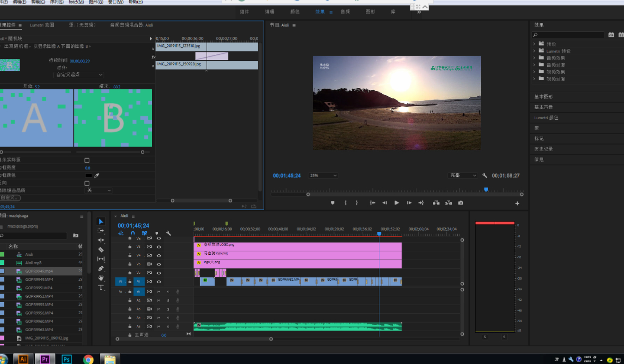The height and width of the screenshot is (364, 624).
Task: Click the black border color swatch
Action: [x=88, y=176]
